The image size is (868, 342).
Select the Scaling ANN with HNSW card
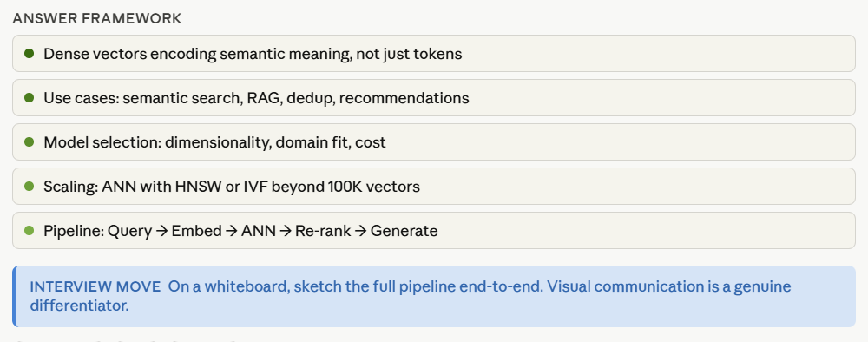click(434, 187)
